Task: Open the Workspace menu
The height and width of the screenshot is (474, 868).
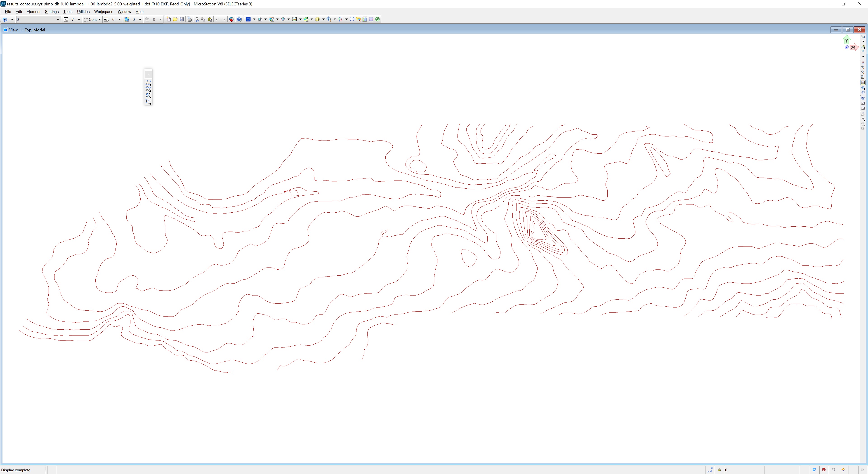Action: 104,12
